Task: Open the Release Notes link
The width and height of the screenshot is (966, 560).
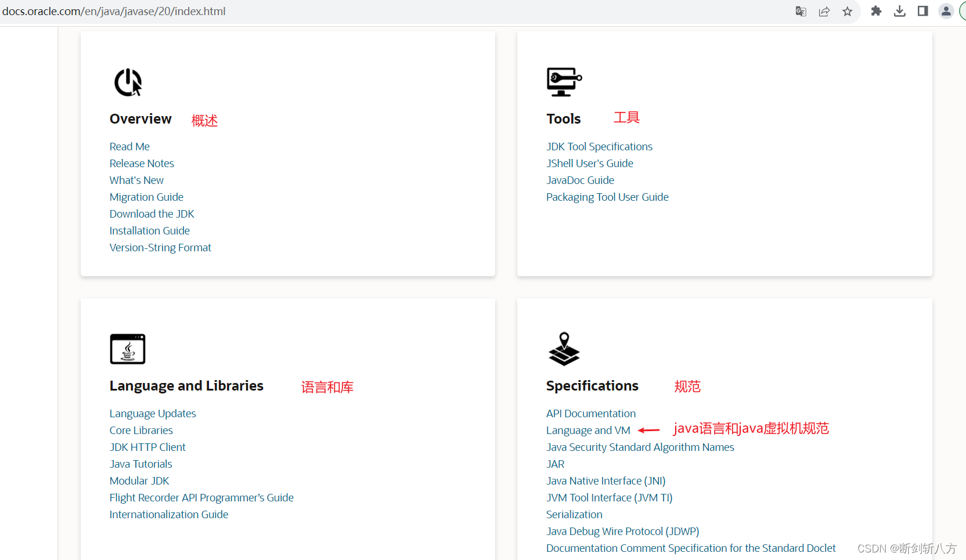Action: pos(142,164)
